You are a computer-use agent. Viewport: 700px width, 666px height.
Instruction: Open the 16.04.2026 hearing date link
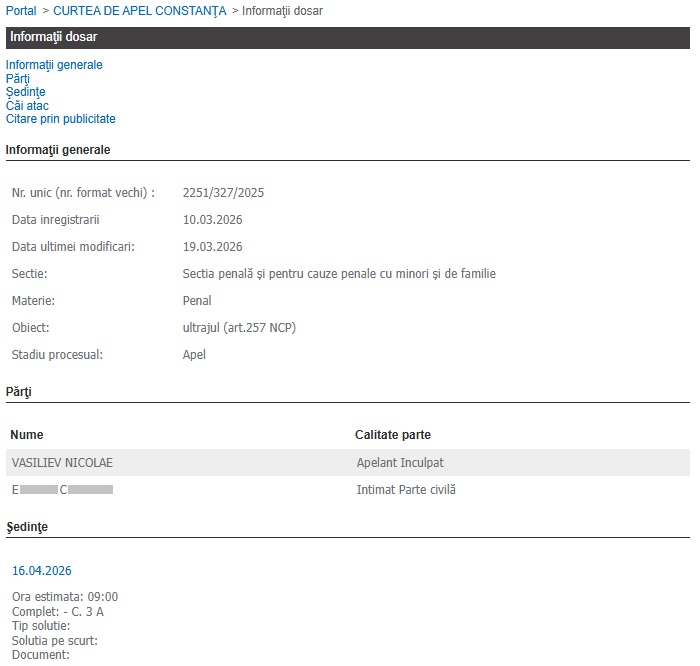click(41, 571)
